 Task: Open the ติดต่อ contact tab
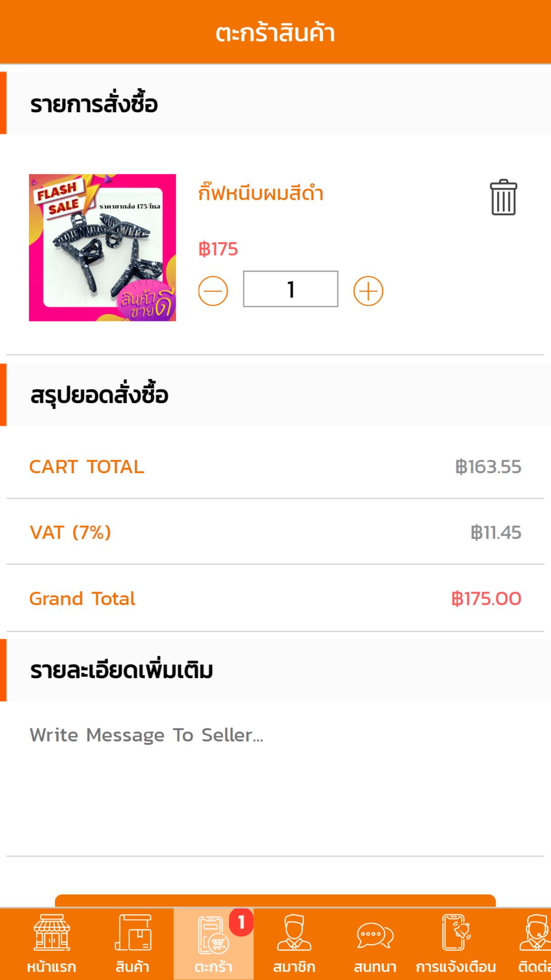click(x=534, y=943)
